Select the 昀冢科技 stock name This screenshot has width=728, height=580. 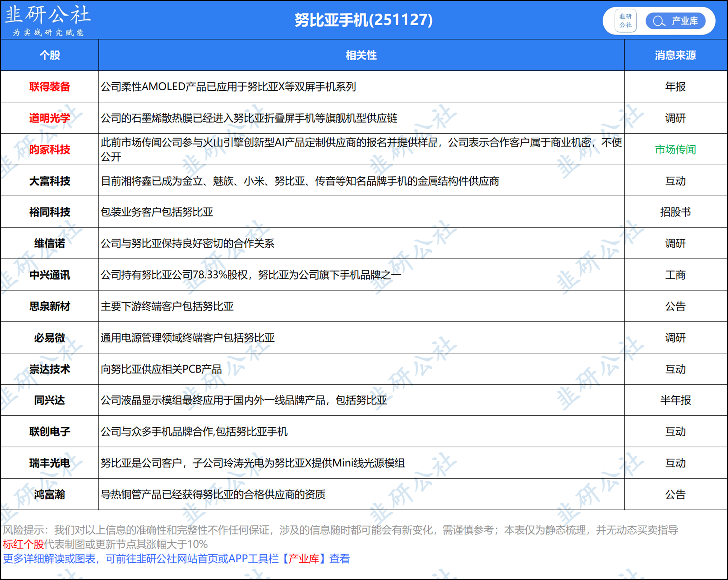50,150
